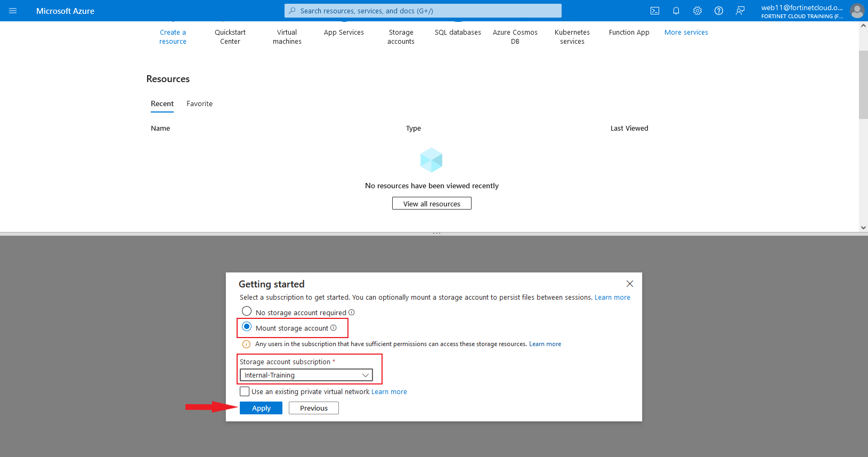868x457 pixels.
Task: Open Storage accounts service
Action: (x=401, y=37)
